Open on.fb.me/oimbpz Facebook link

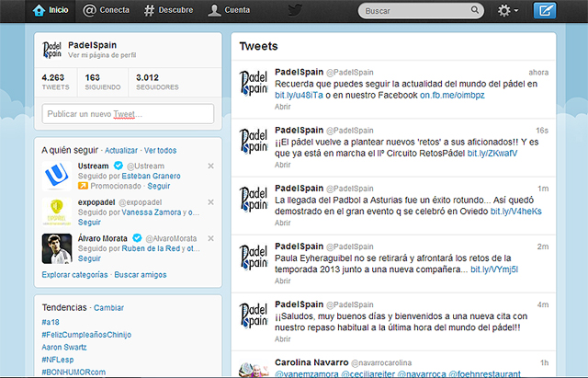[x=452, y=96]
